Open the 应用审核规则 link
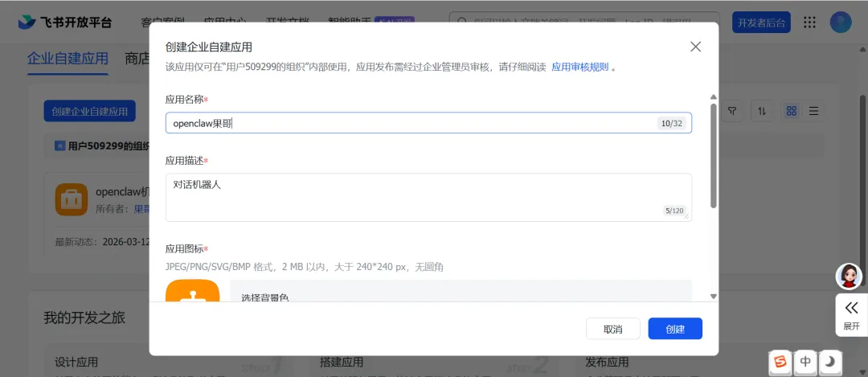868x377 pixels. tap(580, 67)
